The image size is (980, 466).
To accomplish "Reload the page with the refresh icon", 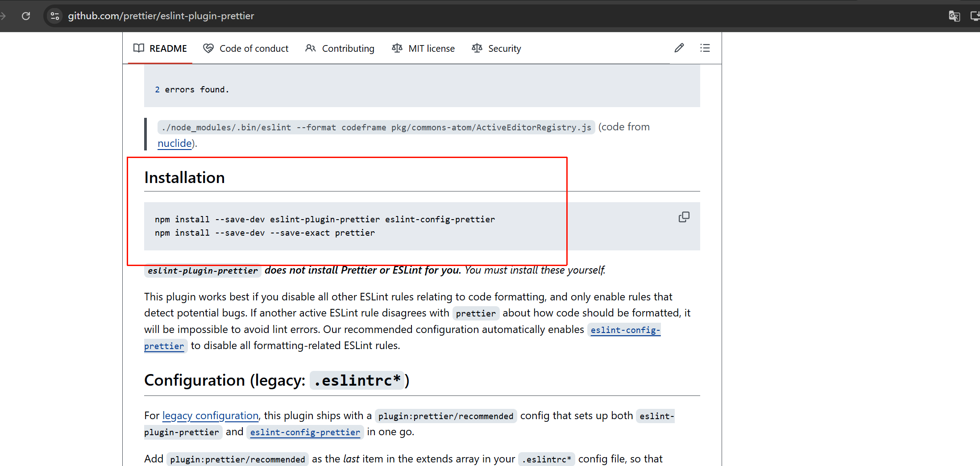I will pos(26,16).
